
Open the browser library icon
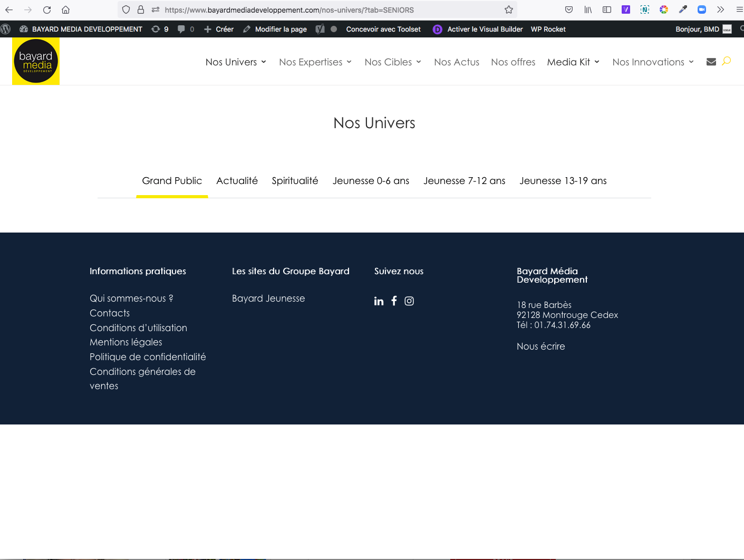588,9
